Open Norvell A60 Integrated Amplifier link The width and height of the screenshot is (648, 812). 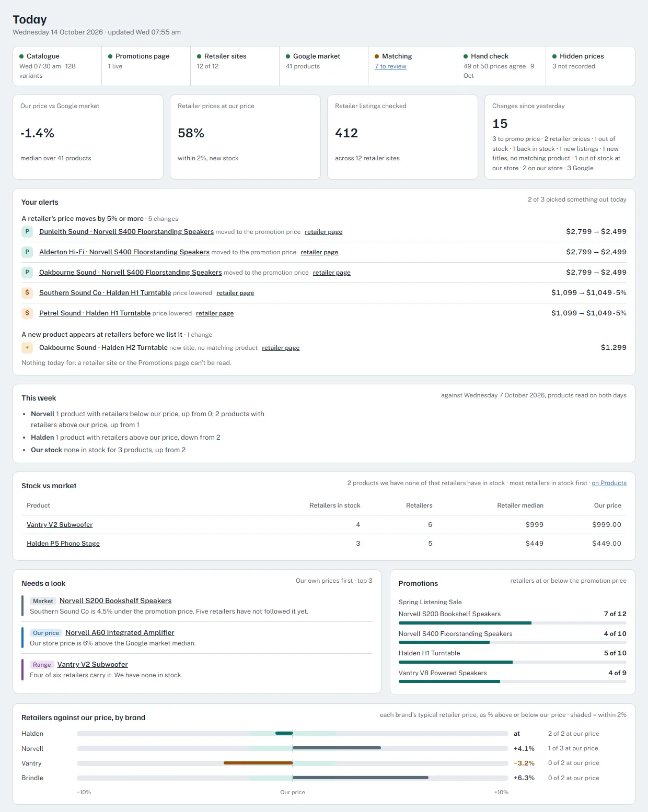(x=120, y=633)
